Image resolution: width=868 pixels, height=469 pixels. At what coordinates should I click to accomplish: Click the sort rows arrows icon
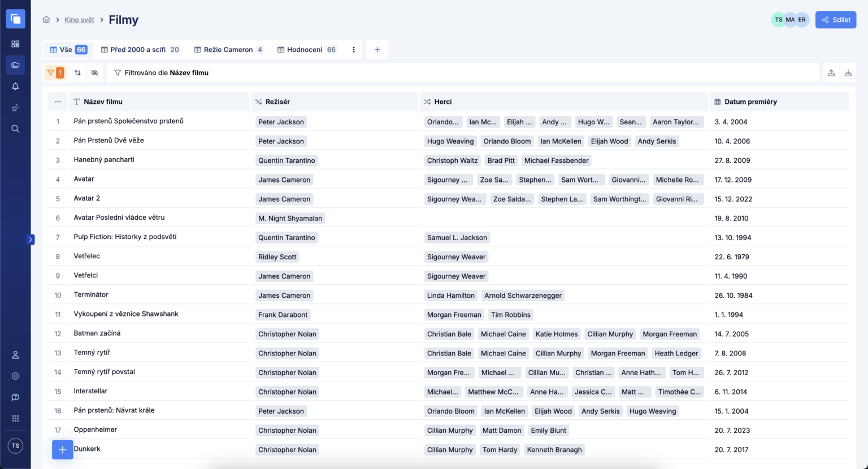[x=77, y=73]
